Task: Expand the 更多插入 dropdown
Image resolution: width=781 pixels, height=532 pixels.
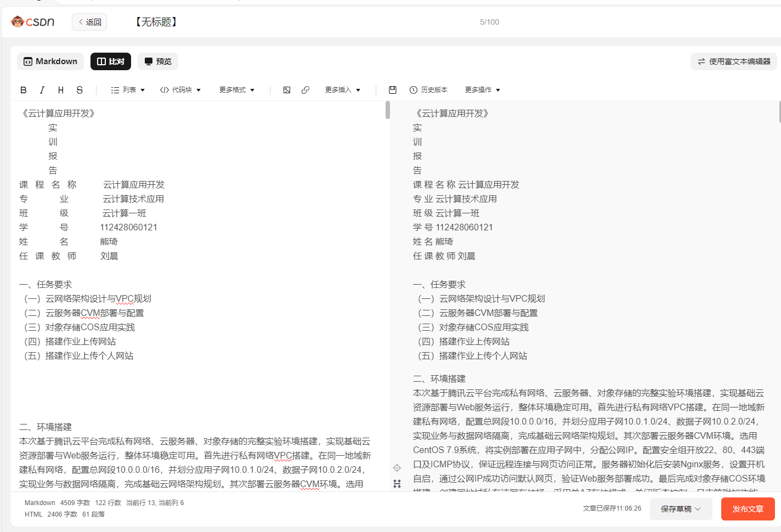Action: click(x=343, y=90)
